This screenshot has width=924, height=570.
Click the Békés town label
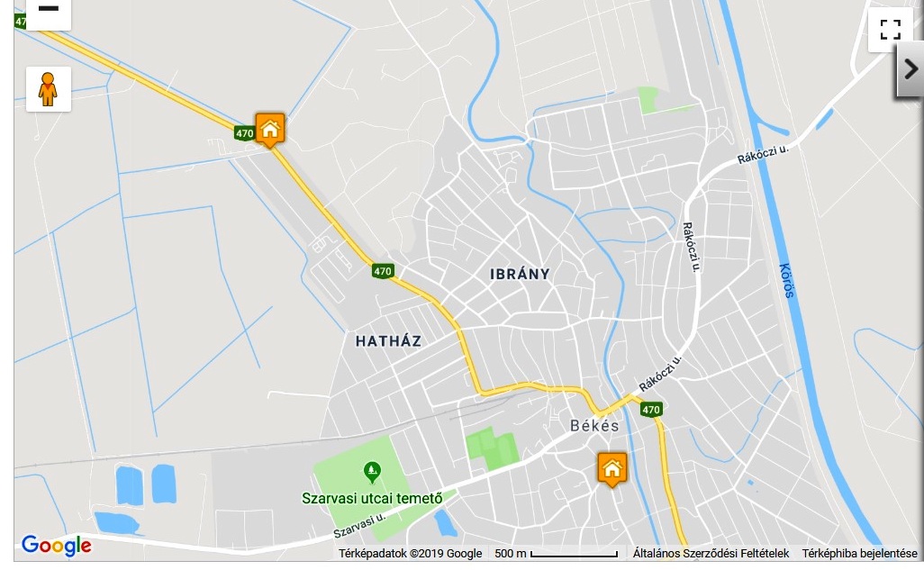coord(595,426)
